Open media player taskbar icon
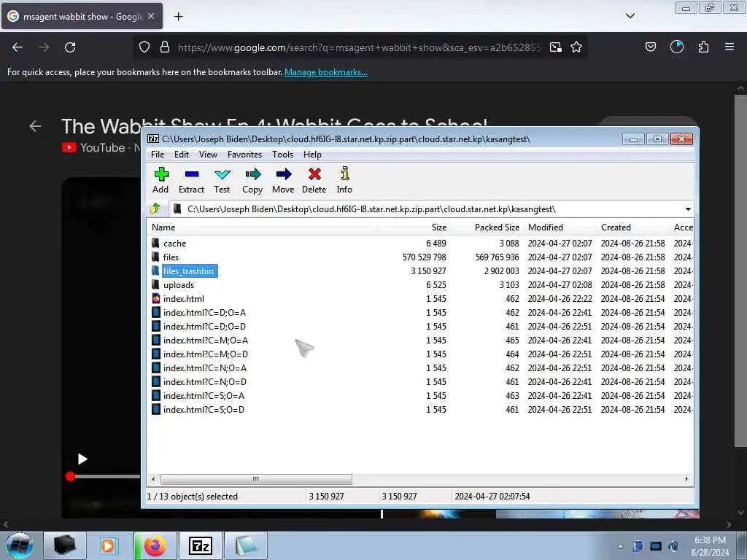747x560 pixels. click(109, 545)
